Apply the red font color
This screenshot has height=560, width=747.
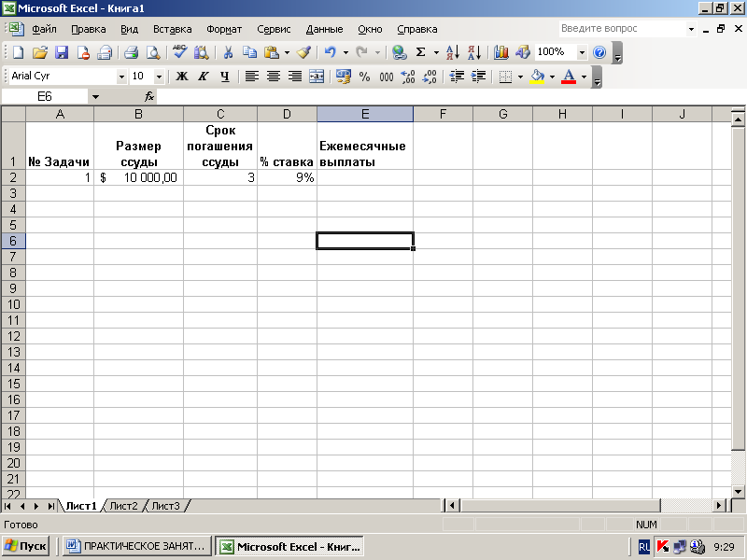click(x=569, y=77)
